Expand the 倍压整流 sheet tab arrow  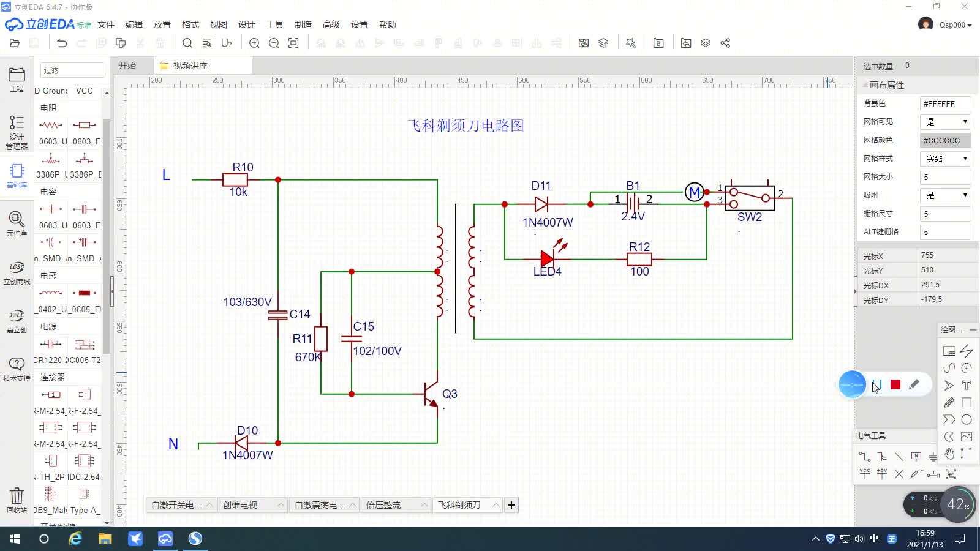(x=424, y=505)
